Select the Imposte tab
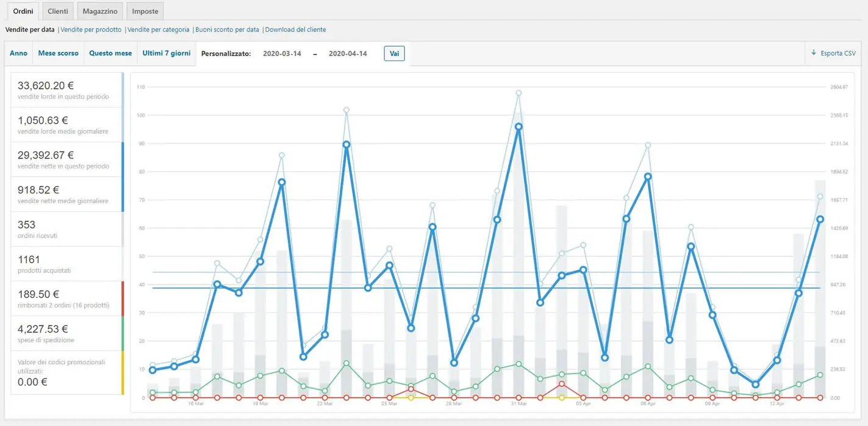The image size is (868, 426). tap(145, 11)
